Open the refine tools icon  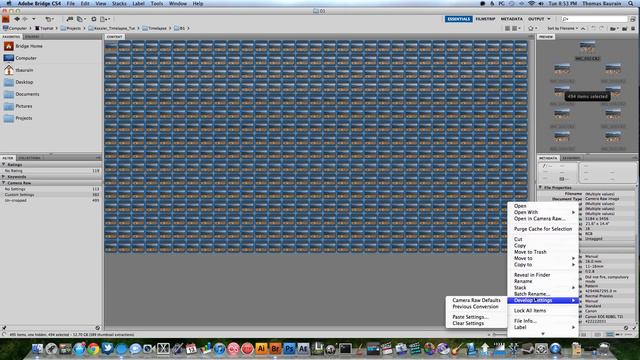80,19
